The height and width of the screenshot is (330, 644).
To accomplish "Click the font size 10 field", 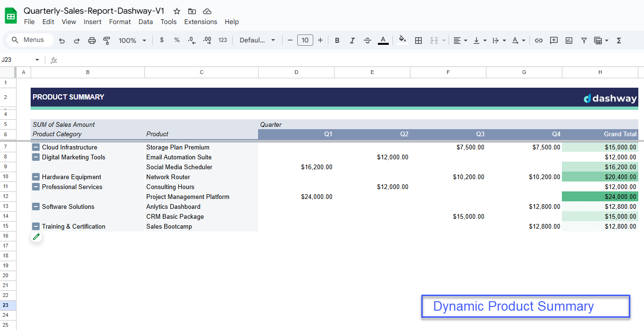I will (x=305, y=41).
